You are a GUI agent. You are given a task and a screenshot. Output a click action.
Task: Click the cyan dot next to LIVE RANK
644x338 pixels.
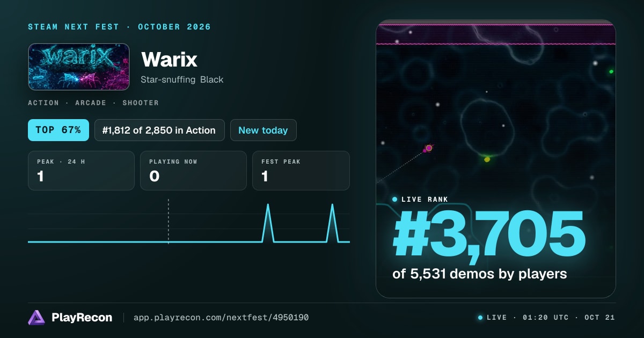click(x=395, y=199)
